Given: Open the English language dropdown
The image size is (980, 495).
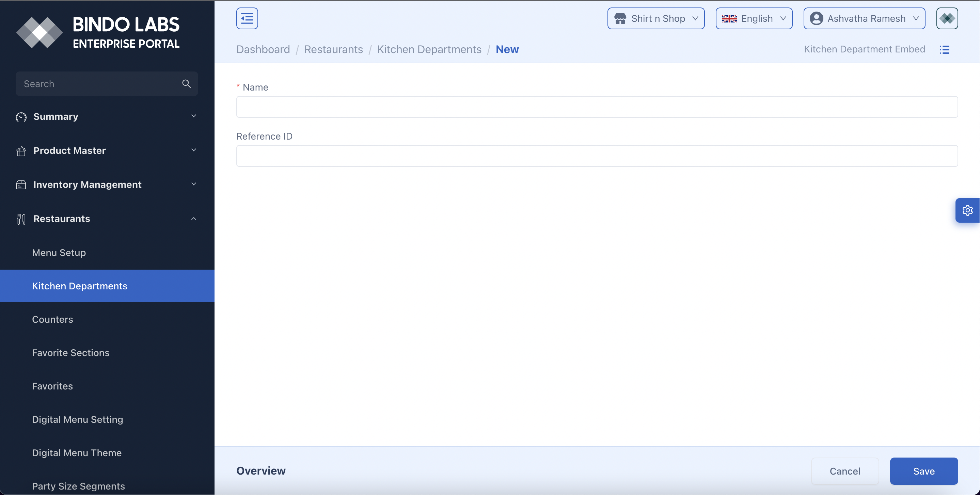Looking at the screenshot, I should [754, 18].
